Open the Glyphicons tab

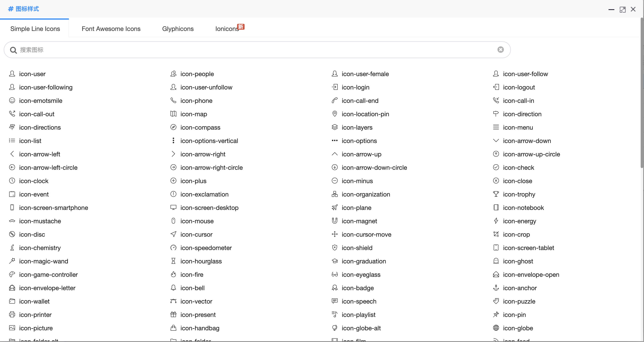178,29
